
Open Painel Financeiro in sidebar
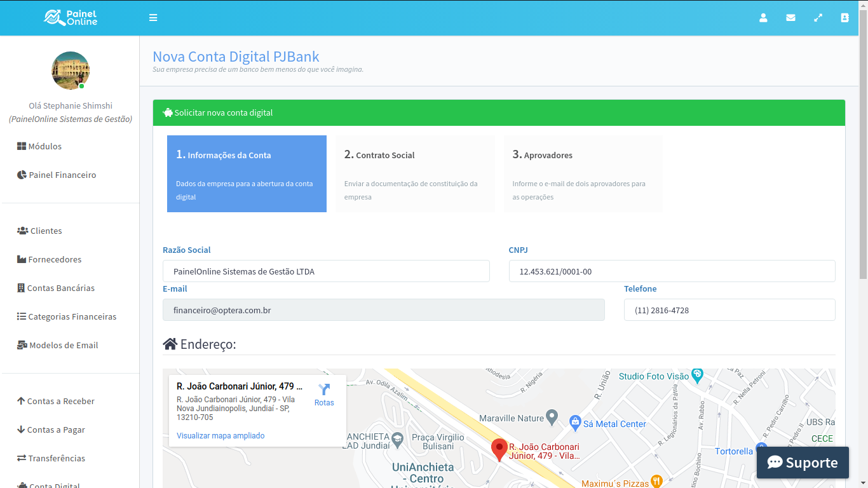pyautogui.click(x=62, y=175)
